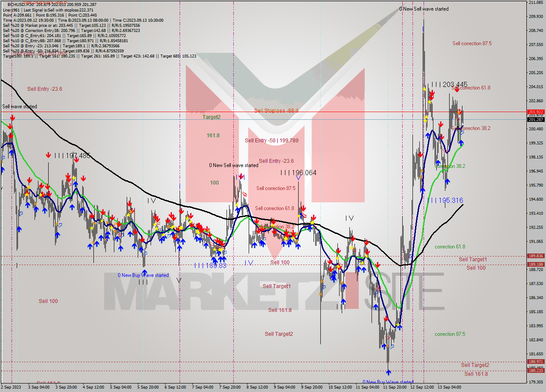Click the 180.235 price level marker

536,370
